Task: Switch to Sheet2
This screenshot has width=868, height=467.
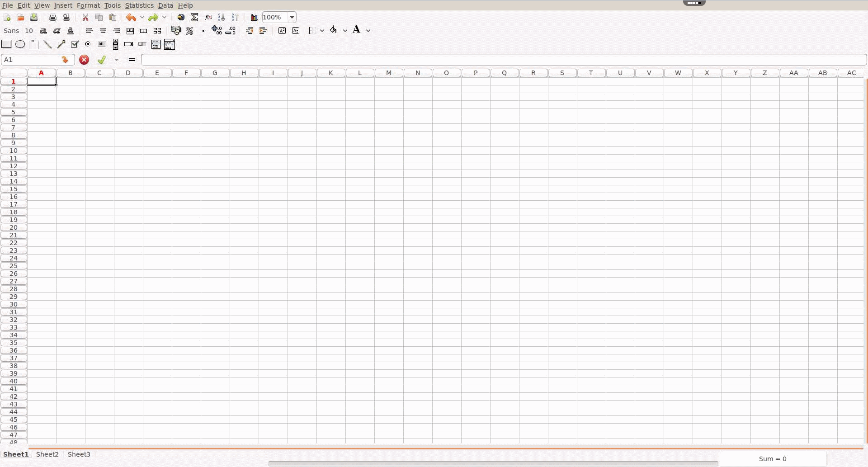Action: 47,454
